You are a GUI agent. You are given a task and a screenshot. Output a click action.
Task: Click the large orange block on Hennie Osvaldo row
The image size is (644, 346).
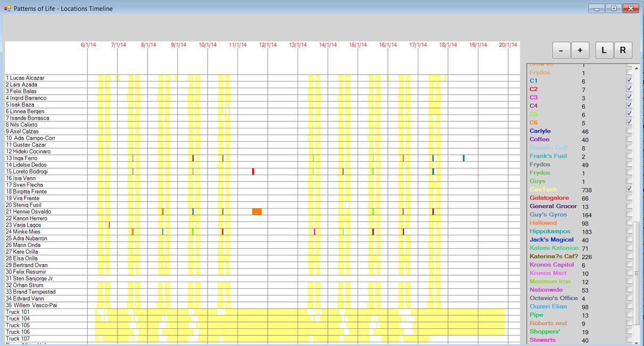[257, 212]
